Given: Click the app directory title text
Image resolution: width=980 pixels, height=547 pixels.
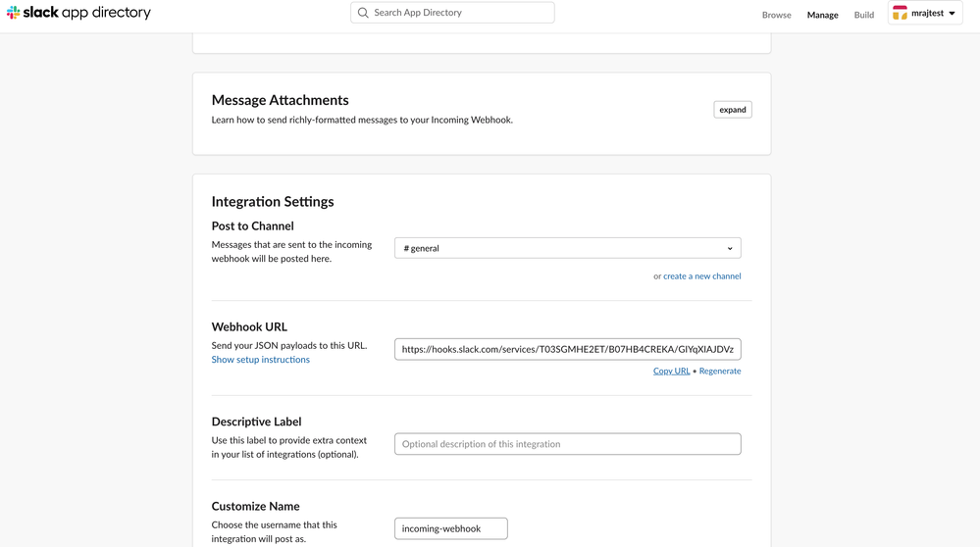Looking at the screenshot, I should click(107, 13).
